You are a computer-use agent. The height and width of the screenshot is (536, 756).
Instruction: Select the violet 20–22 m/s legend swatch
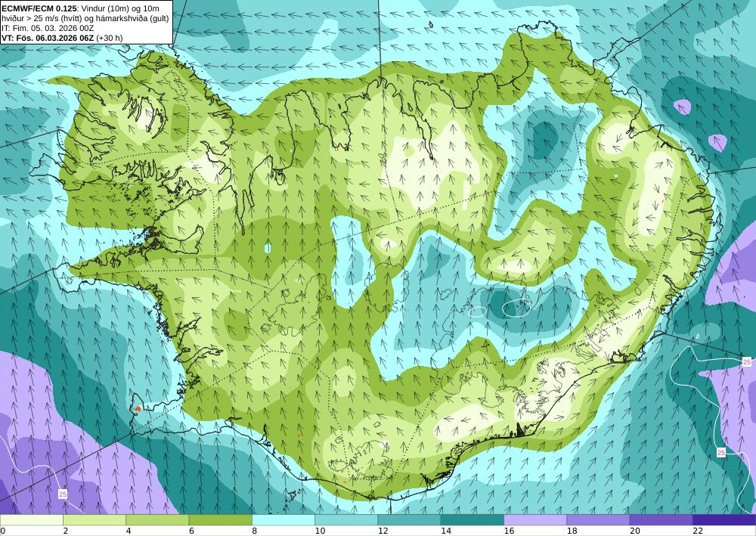(661, 519)
